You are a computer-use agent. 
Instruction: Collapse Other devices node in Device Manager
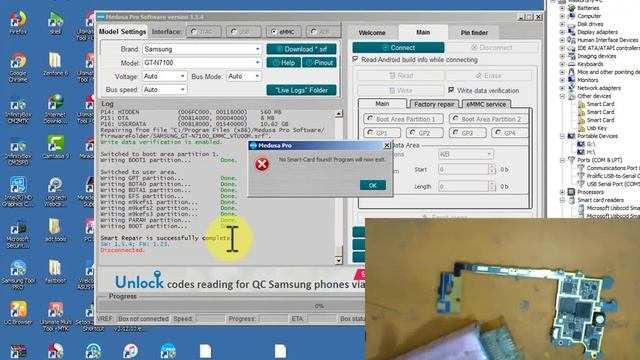[562, 96]
